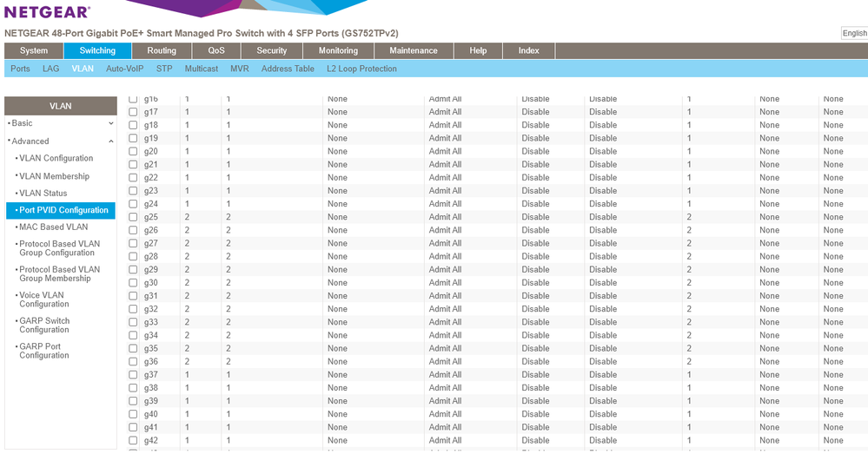Image resolution: width=868 pixels, height=454 pixels.
Task: Go to Address Table submenu
Action: coord(288,69)
